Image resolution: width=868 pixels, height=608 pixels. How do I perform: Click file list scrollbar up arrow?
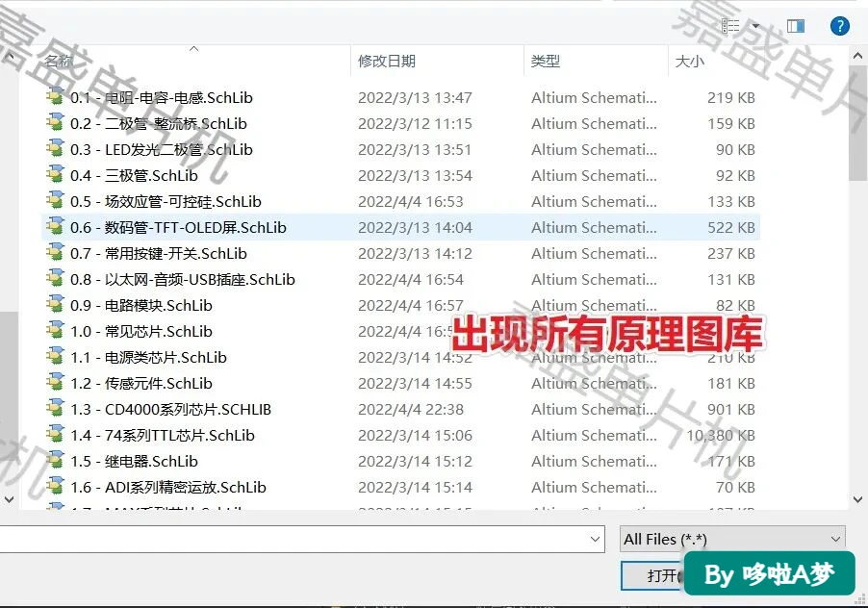[857, 56]
